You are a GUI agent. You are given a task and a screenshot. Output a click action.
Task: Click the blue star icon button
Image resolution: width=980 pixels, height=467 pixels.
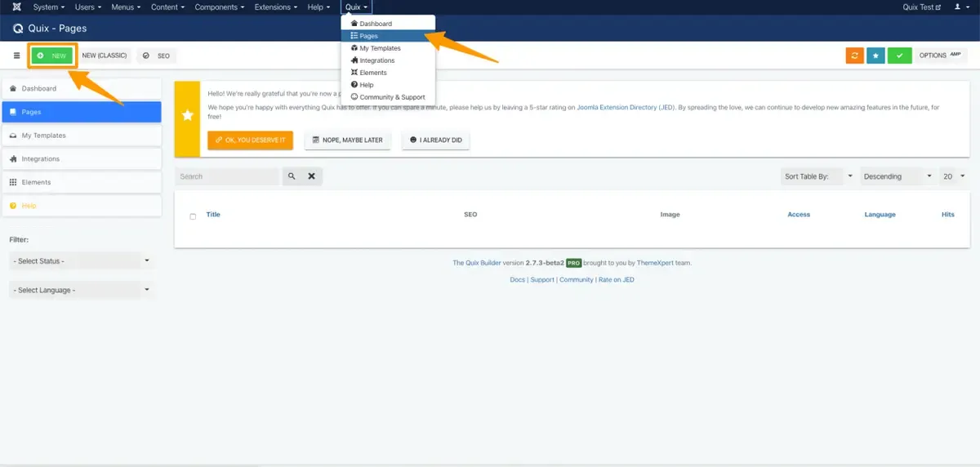[x=875, y=56]
